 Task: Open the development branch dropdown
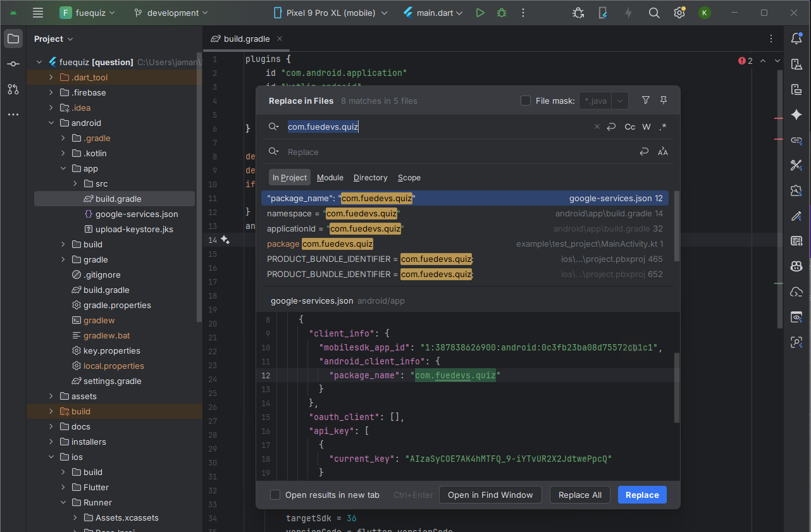tap(171, 13)
